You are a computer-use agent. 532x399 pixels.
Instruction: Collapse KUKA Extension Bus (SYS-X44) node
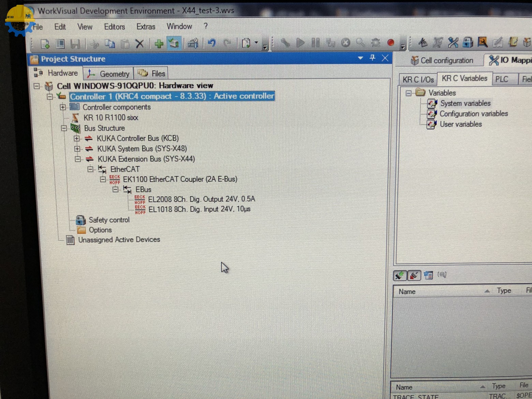(x=78, y=159)
